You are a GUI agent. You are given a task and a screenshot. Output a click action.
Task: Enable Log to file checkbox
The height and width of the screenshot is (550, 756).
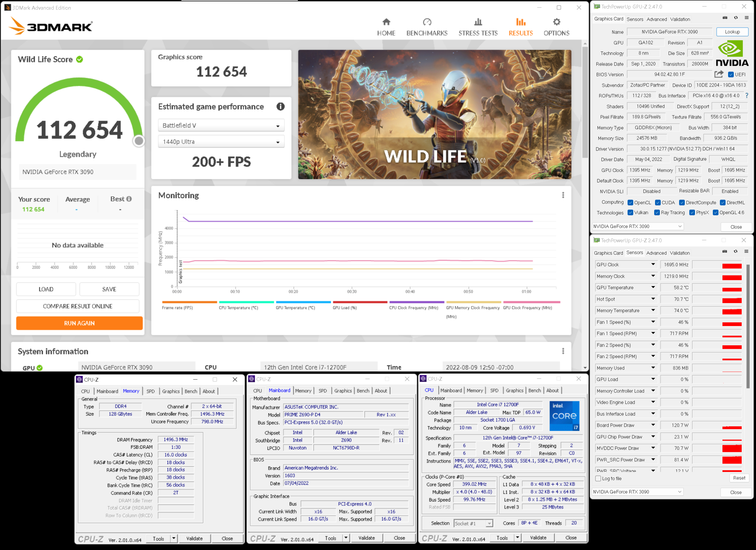598,478
